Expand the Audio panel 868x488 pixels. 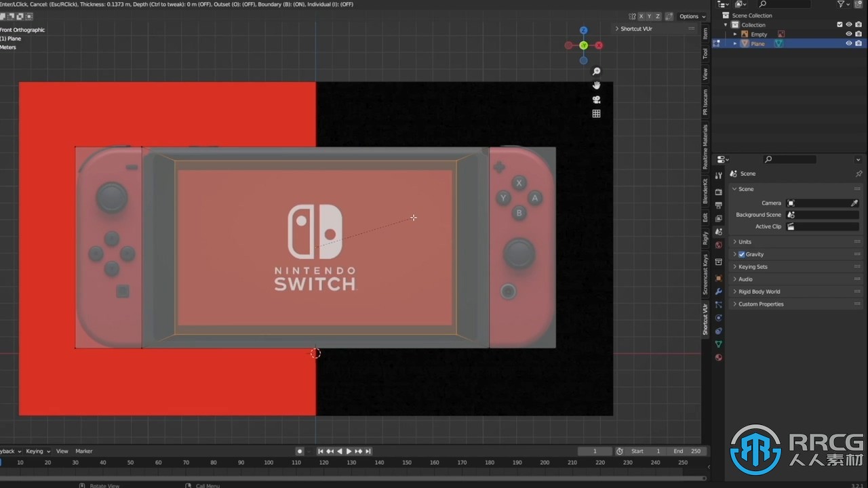(797, 279)
